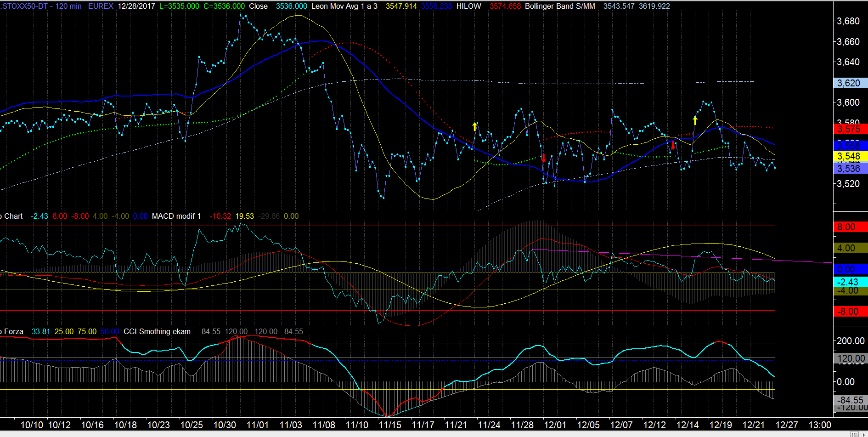This screenshot has height=437, width=868.
Task: Click the 3,640 price axis label
Action: pos(848,62)
